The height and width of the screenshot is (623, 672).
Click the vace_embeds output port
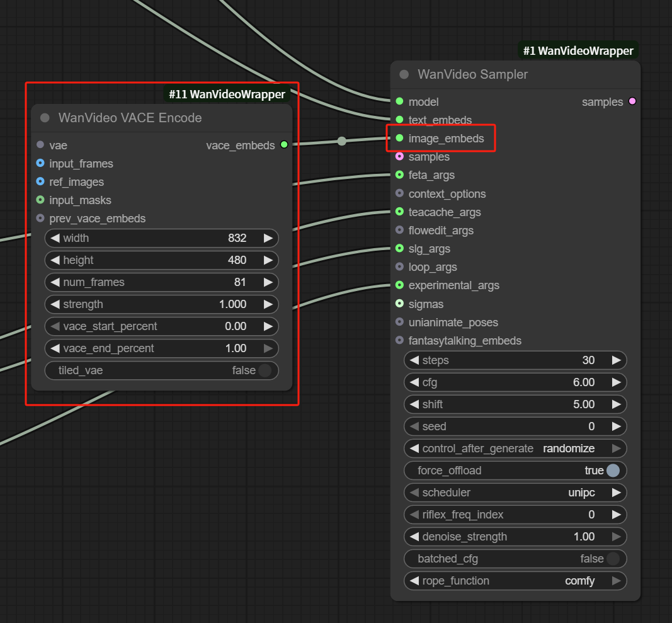(284, 145)
